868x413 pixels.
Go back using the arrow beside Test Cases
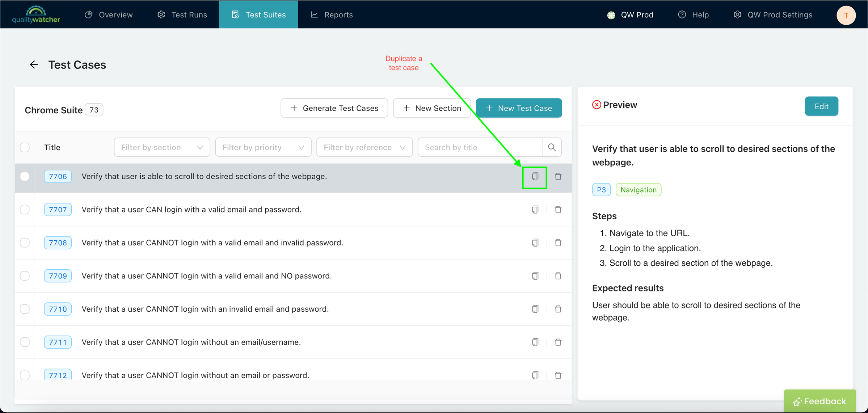click(x=34, y=65)
